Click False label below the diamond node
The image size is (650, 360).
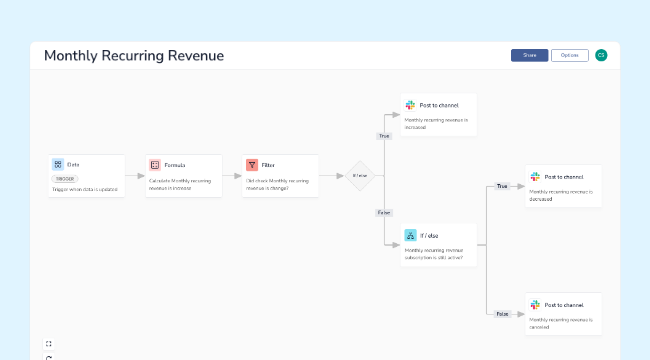tap(384, 213)
